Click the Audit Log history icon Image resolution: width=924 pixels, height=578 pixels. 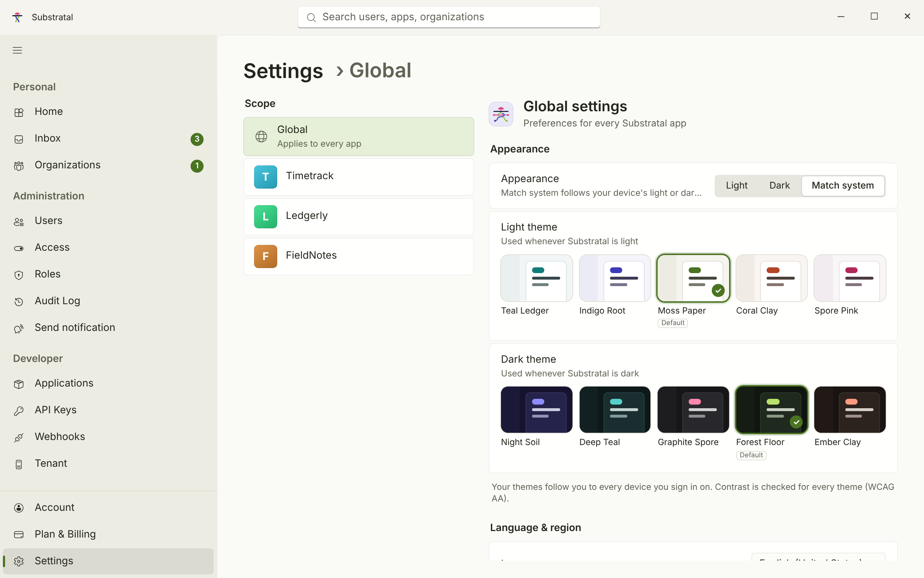pyautogui.click(x=19, y=302)
